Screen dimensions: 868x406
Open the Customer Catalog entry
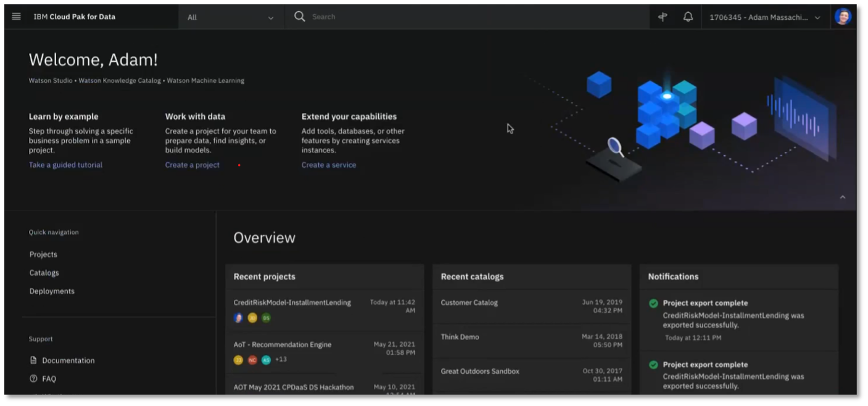pos(469,302)
